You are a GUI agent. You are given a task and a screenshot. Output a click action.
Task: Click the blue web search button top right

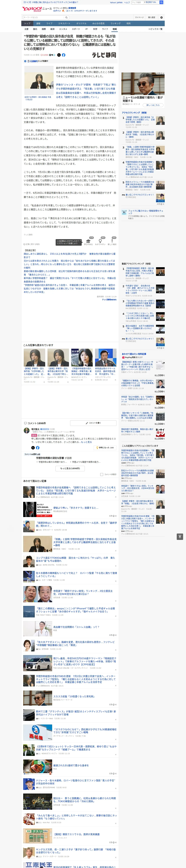tap(161, 2)
